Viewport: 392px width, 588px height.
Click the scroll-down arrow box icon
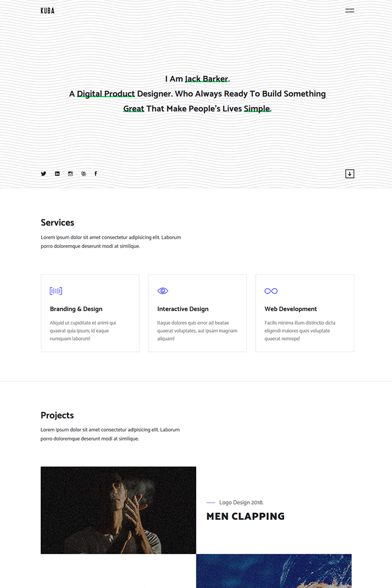pyautogui.click(x=349, y=173)
